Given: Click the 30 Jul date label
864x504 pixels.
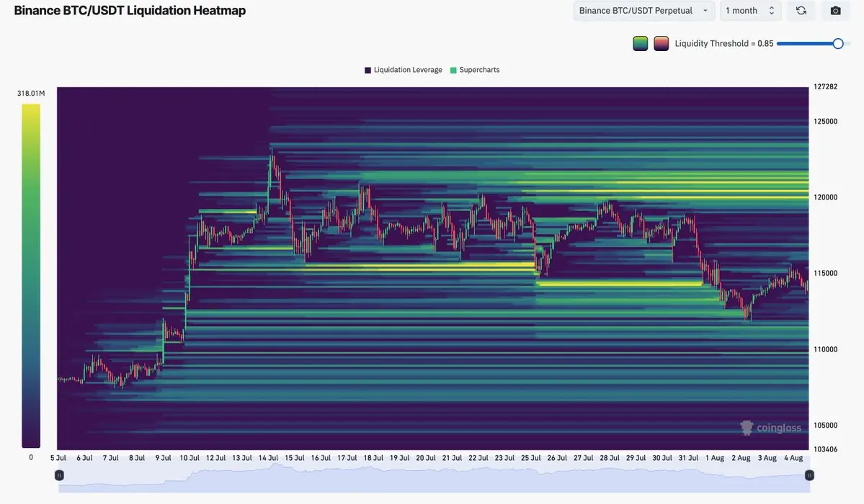Looking at the screenshot, I should (x=662, y=458).
